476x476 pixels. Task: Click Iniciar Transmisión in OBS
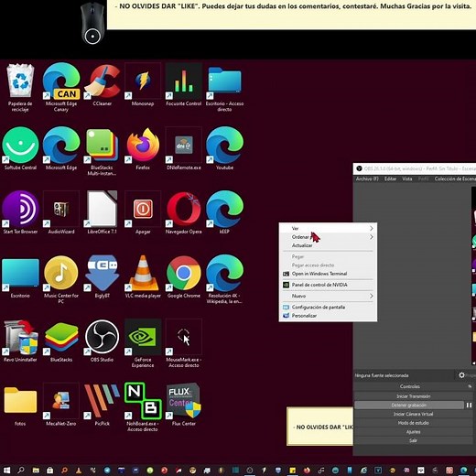click(413, 396)
